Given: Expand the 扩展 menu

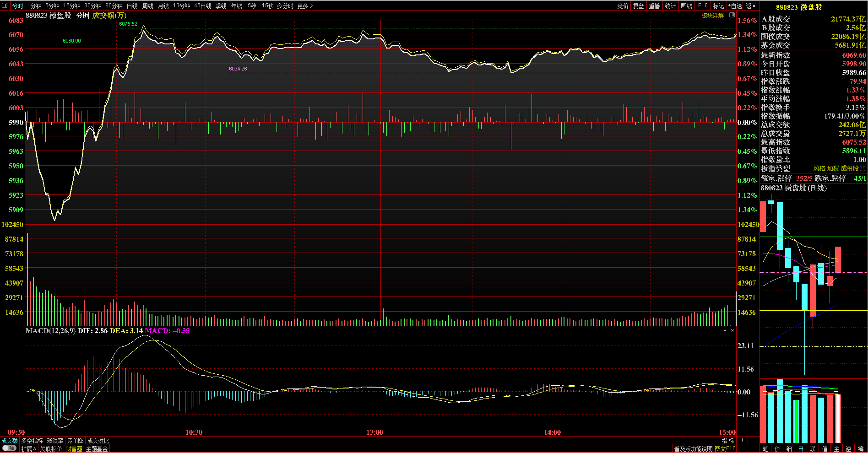Looking at the screenshot, I should (28, 449).
